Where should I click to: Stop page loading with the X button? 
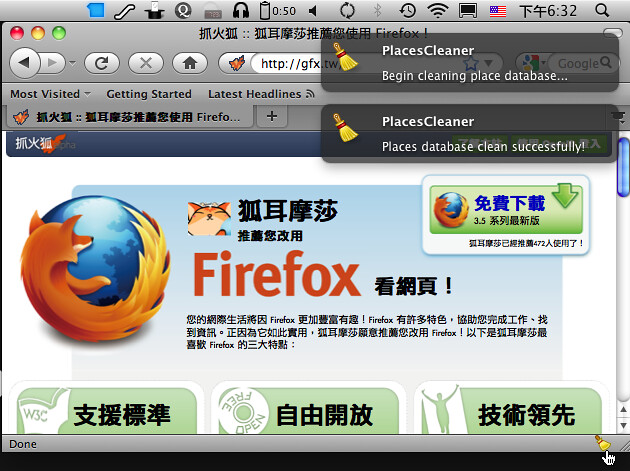pos(146,64)
